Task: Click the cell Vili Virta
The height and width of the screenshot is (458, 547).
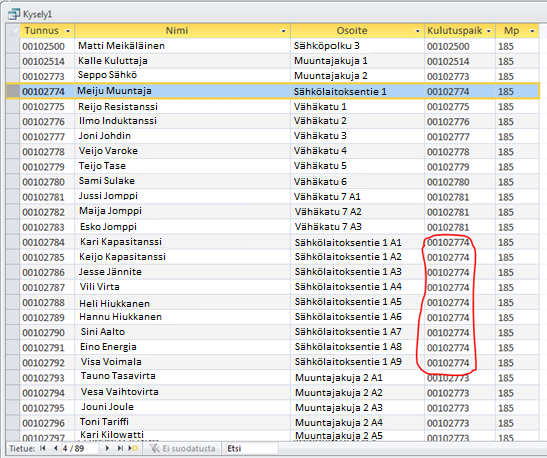Action: (x=182, y=287)
